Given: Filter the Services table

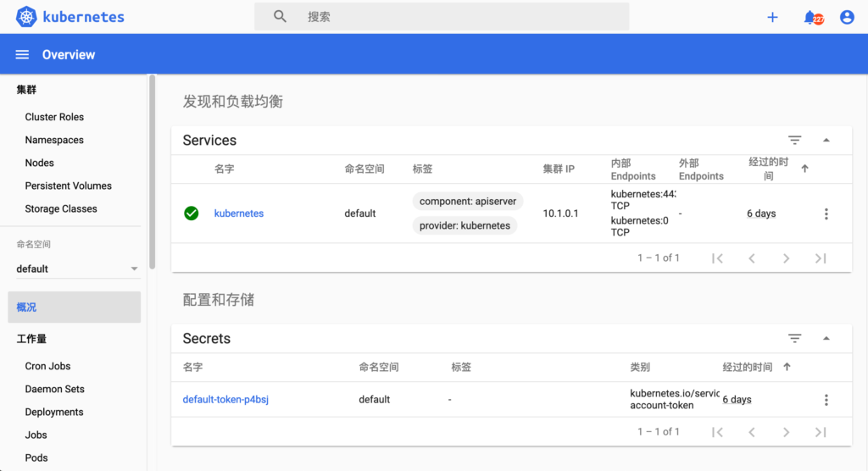Looking at the screenshot, I should 795,140.
